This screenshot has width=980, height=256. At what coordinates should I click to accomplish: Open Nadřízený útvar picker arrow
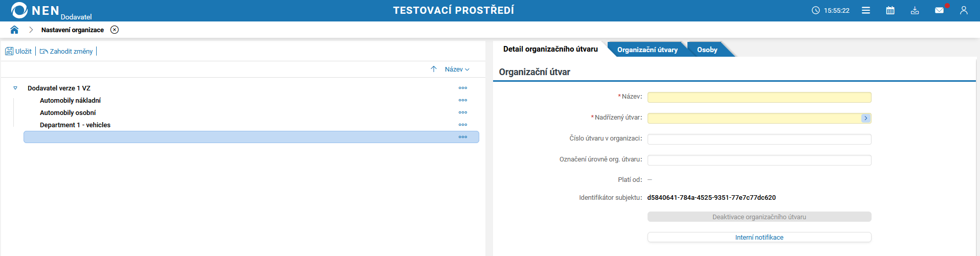[x=865, y=118]
